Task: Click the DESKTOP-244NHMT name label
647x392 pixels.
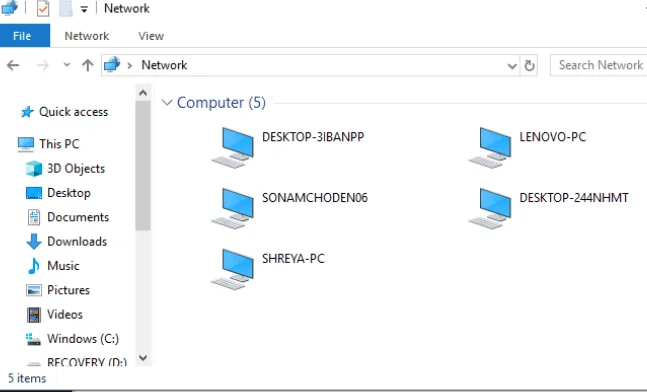Action: 574,198
